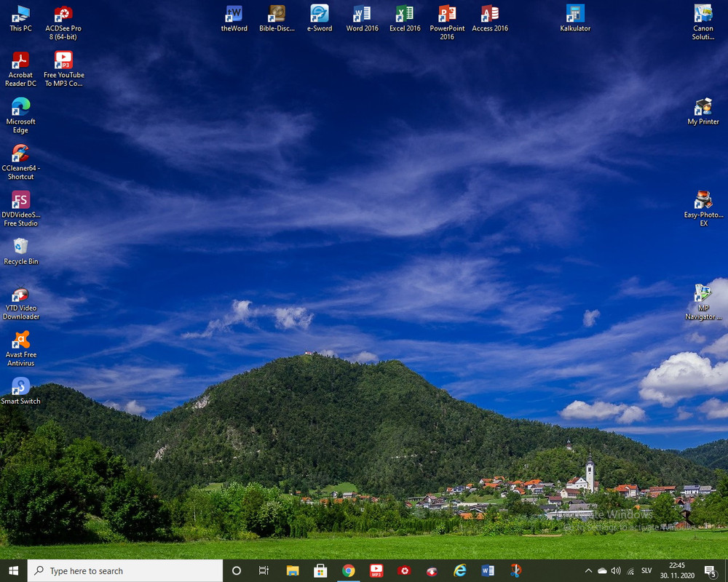Select the YTD Video Downloader desktop shortcut

pyautogui.click(x=20, y=303)
